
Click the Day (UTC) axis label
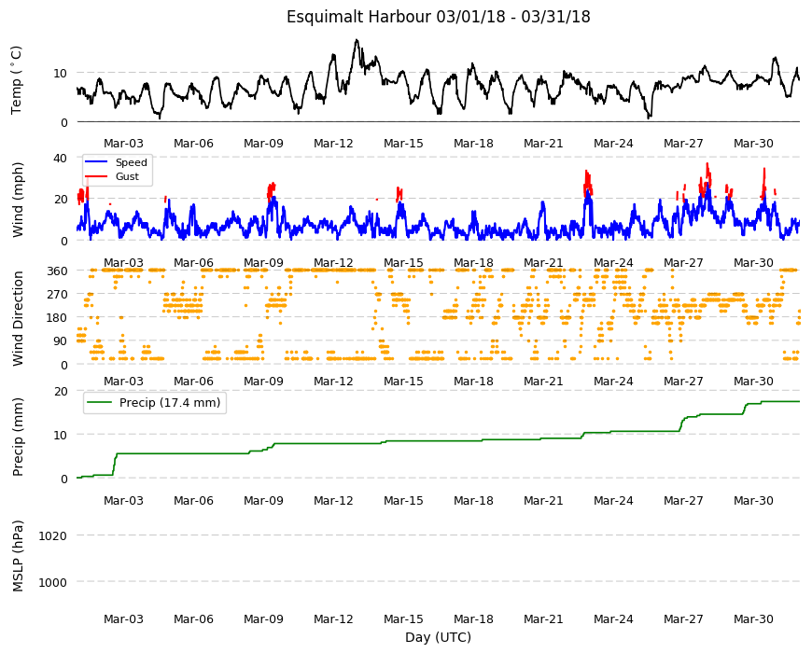438,637
